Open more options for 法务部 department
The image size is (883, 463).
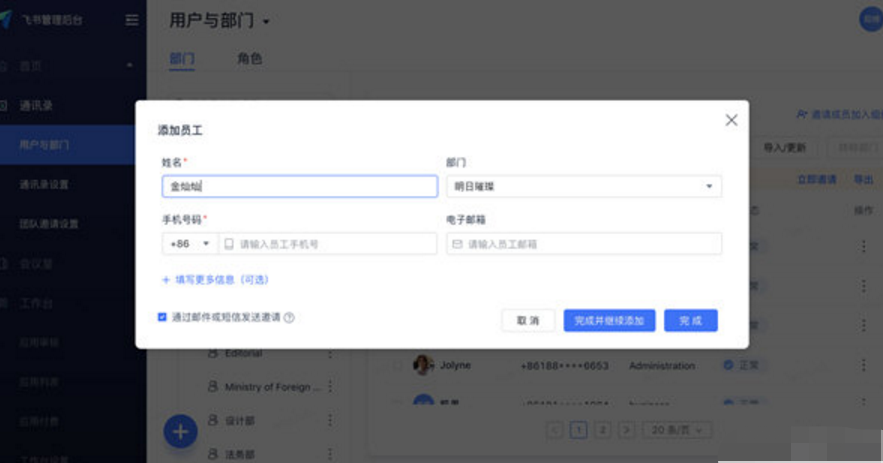point(330,453)
